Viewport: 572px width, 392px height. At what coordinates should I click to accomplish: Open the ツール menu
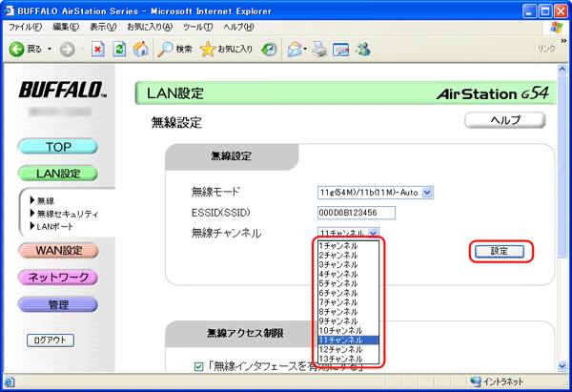tap(197, 27)
